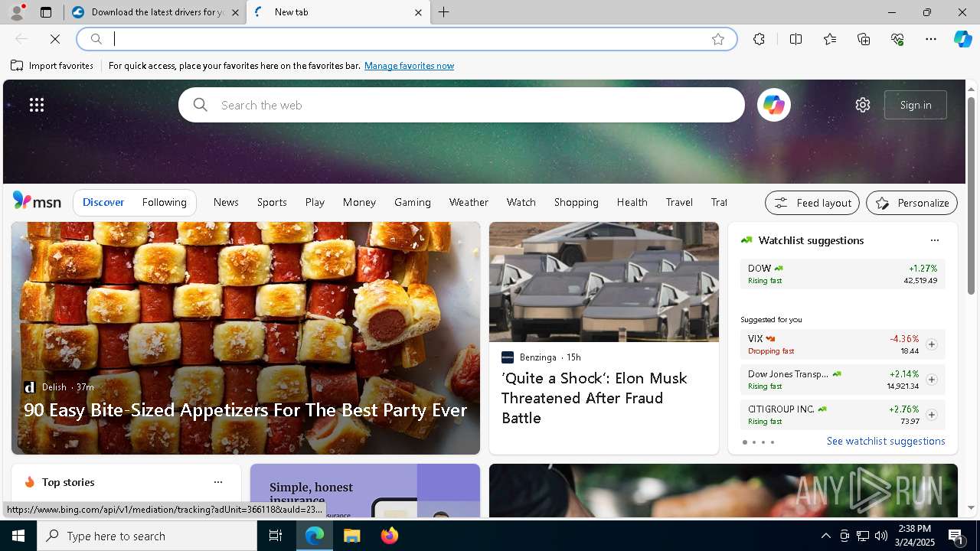Follow the Manage favorites now link

(x=409, y=66)
